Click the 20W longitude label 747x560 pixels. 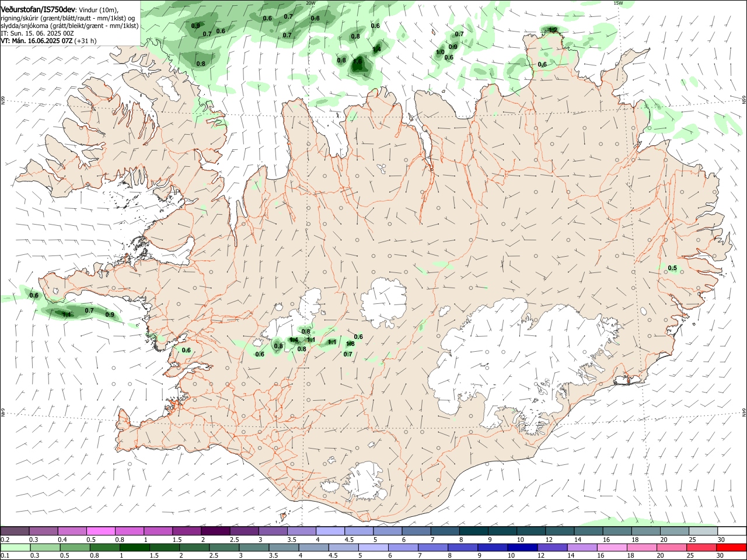(310, 3)
